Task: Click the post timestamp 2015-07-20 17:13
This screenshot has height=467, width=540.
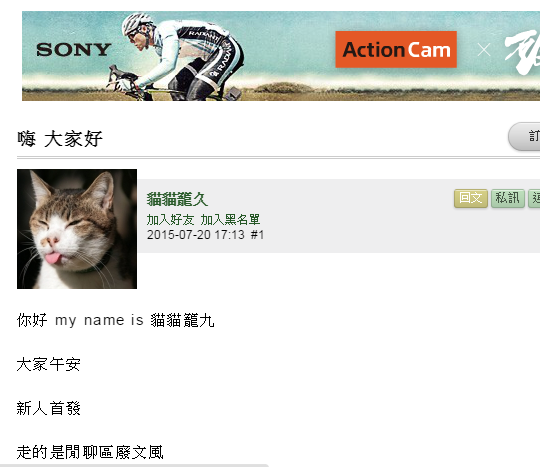Action: click(195, 235)
